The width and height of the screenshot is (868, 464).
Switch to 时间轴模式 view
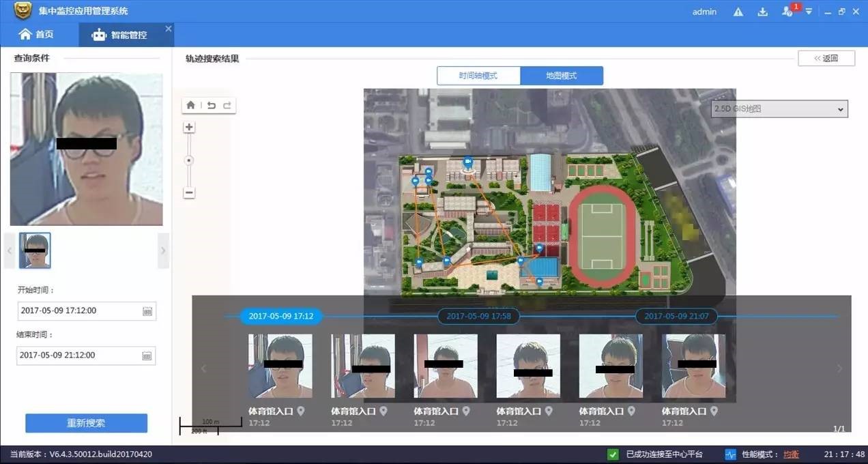tap(478, 76)
